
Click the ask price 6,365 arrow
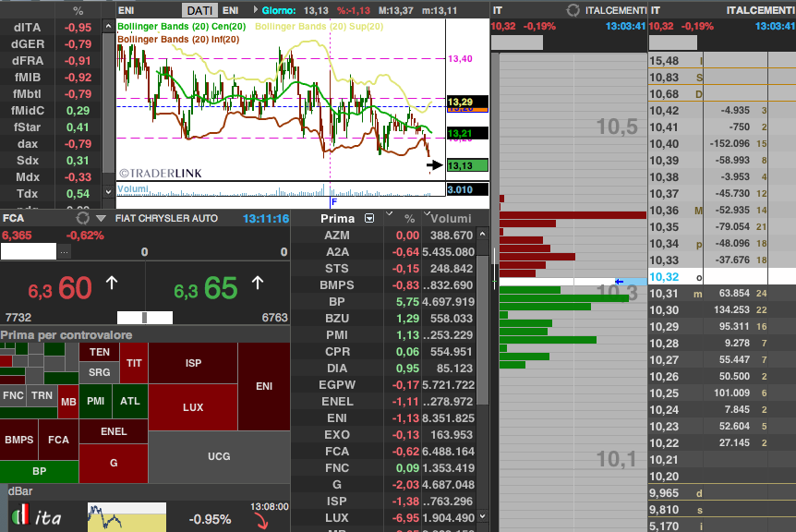pos(258,283)
